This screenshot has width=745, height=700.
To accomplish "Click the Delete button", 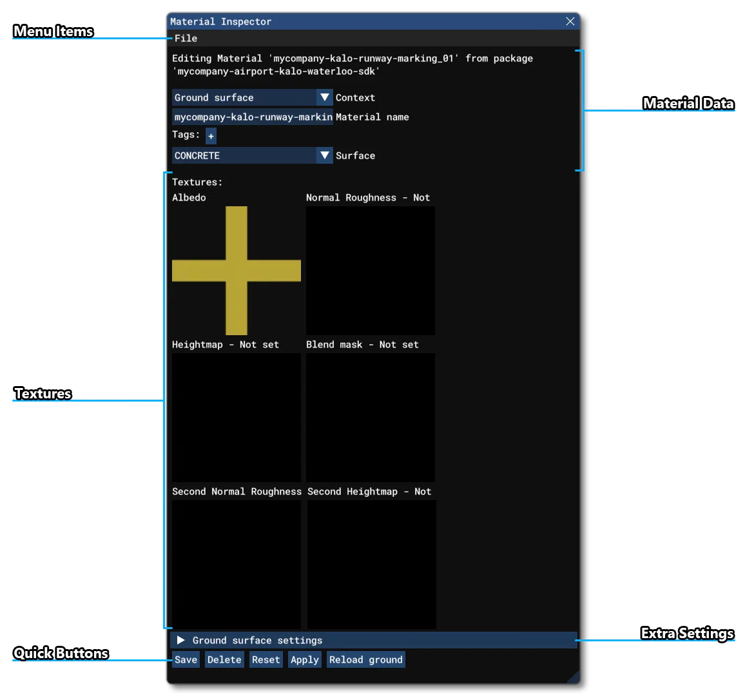I will [224, 659].
